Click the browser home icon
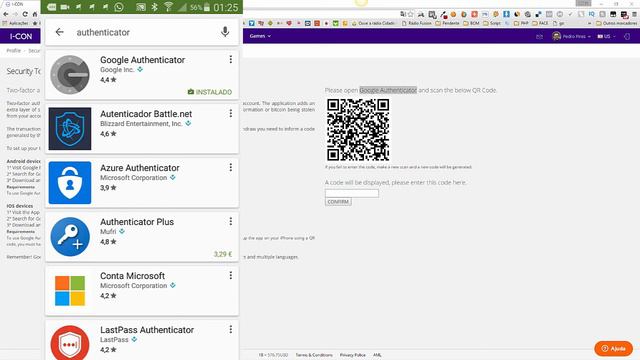Image resolution: width=640 pixels, height=360 pixels. 35,14
